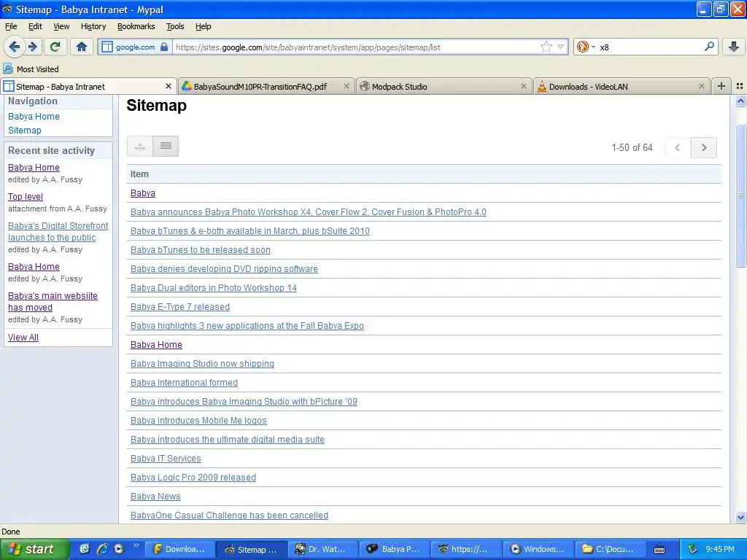Open the Help menu
This screenshot has height=560, width=747.
click(203, 27)
